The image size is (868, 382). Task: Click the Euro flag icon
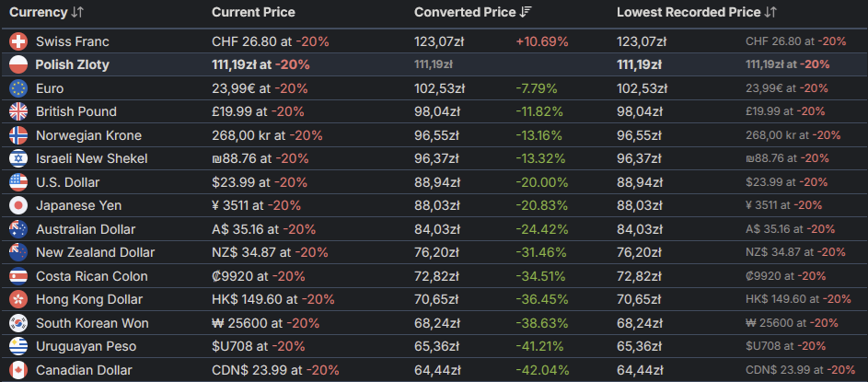coord(18,88)
